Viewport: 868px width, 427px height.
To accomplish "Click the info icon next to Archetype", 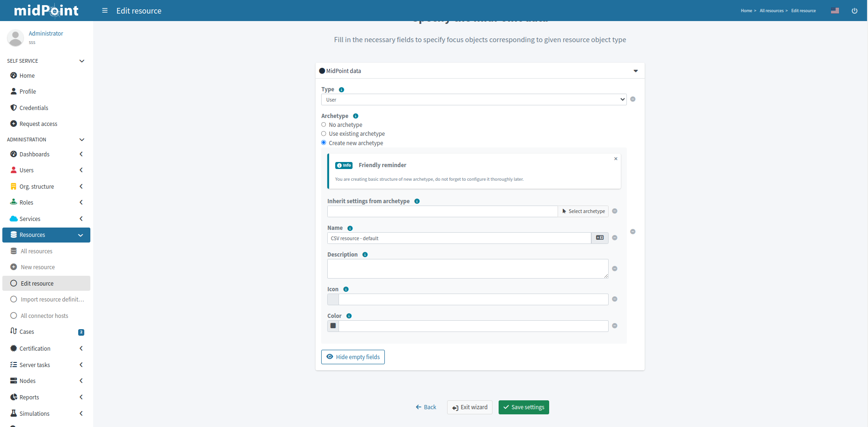I will coord(356,116).
